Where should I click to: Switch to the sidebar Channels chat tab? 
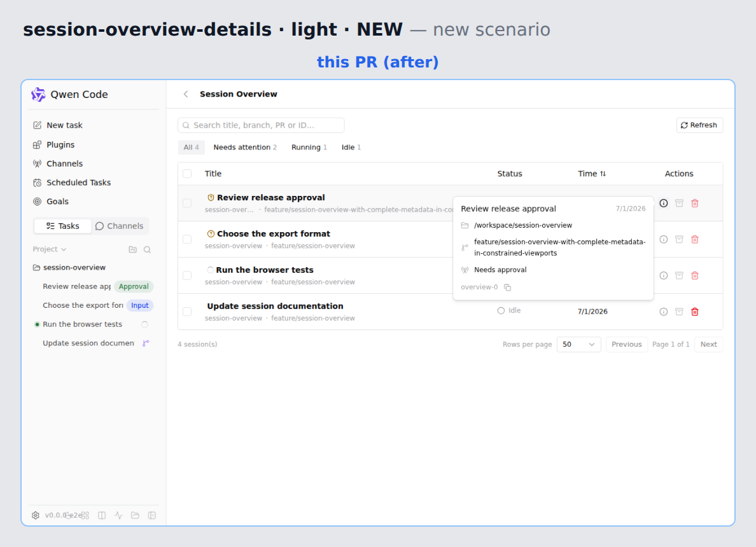(120, 226)
